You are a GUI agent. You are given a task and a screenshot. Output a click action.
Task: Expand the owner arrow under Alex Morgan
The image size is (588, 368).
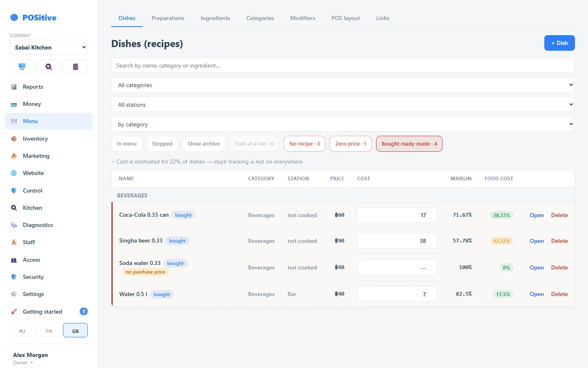[x=32, y=363]
